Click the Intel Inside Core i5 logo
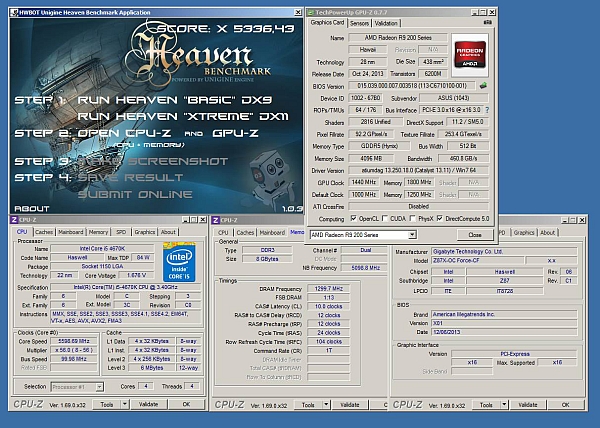Screen dimensions: 600x428 tap(179, 262)
